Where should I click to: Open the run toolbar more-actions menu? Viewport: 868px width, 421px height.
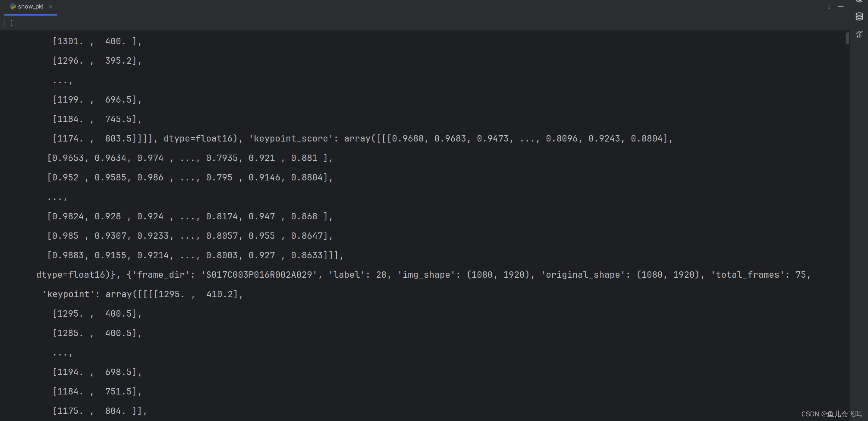click(12, 23)
